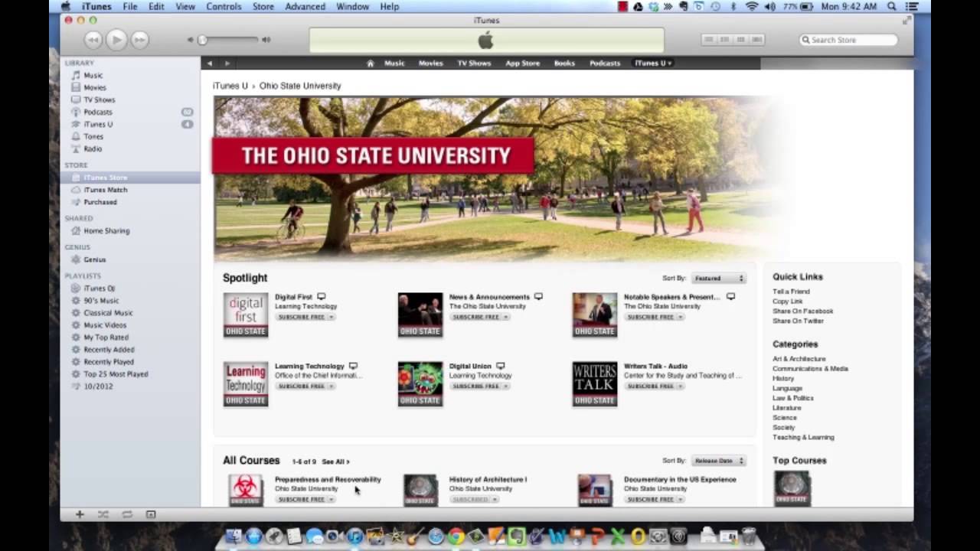Toggle repeat in the bottom bar

pyautogui.click(x=127, y=514)
